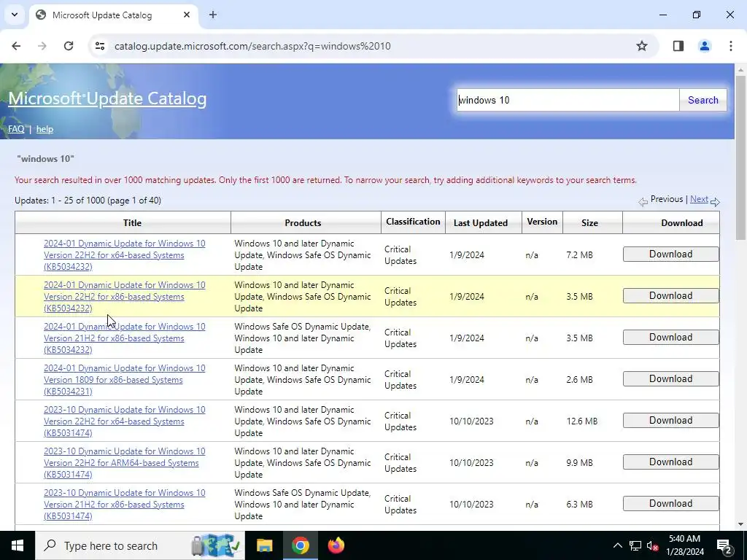Open the notification center icon
Viewport: 747px width, 560px height.
point(724,545)
